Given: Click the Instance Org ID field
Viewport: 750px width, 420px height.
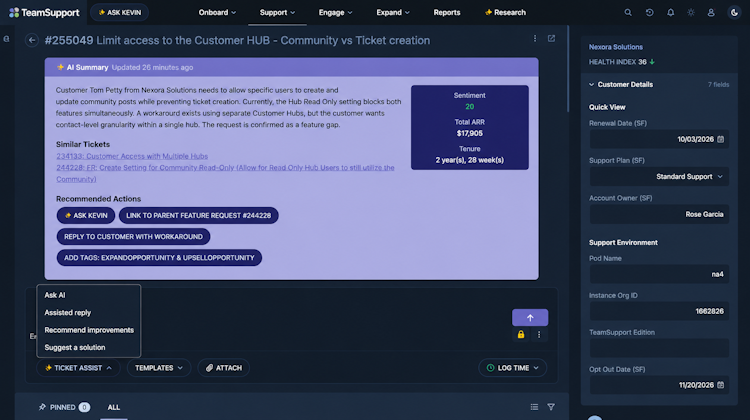Looking at the screenshot, I should 659,311.
